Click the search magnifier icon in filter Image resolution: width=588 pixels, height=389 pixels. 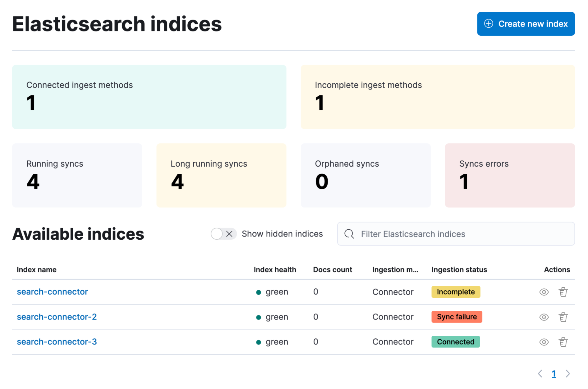coord(349,234)
